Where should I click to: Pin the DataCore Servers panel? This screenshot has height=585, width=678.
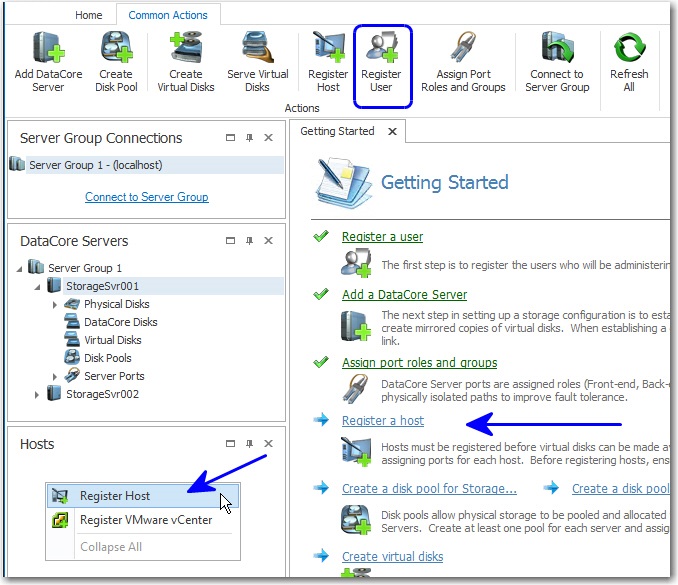click(x=249, y=240)
